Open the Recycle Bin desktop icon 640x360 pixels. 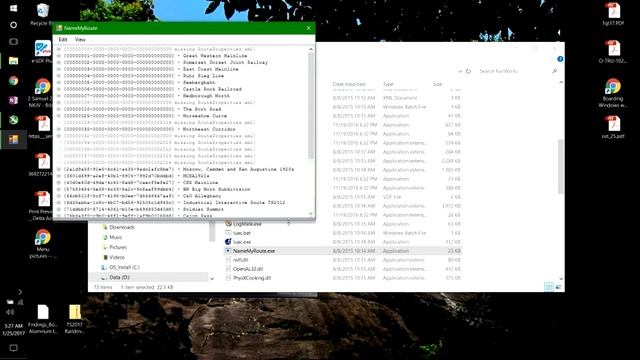pyautogui.click(x=42, y=14)
